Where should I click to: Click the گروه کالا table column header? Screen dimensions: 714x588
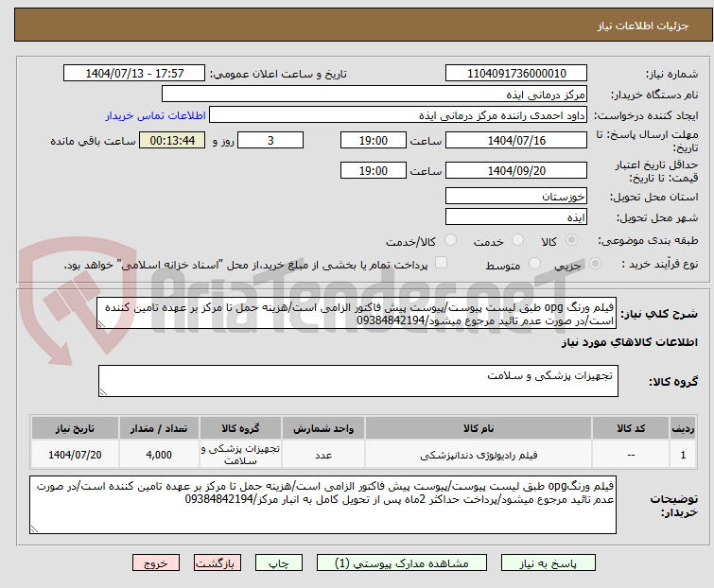[x=240, y=428]
